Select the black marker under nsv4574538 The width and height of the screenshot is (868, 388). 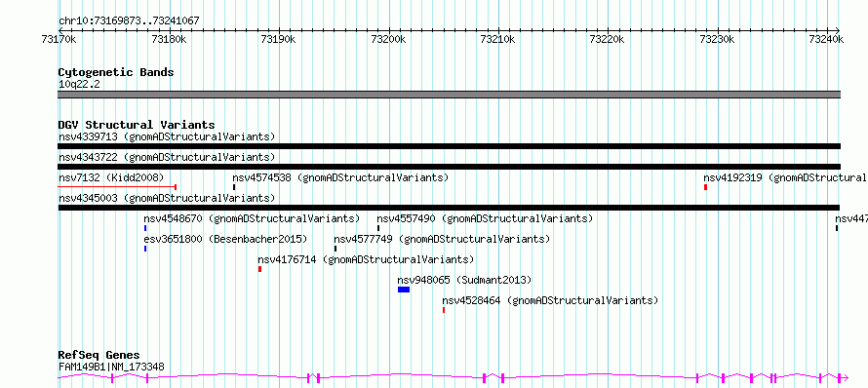[234, 187]
